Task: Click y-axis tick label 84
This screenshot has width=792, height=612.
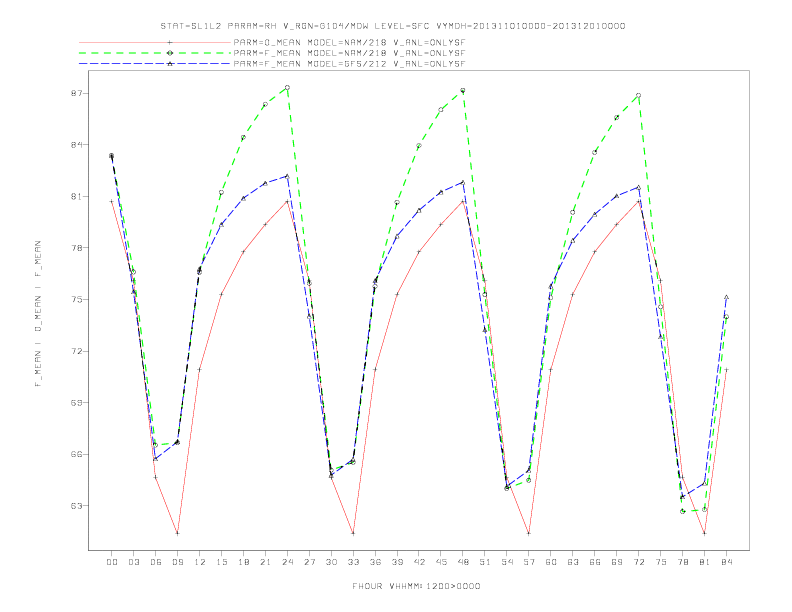Action: (x=78, y=145)
